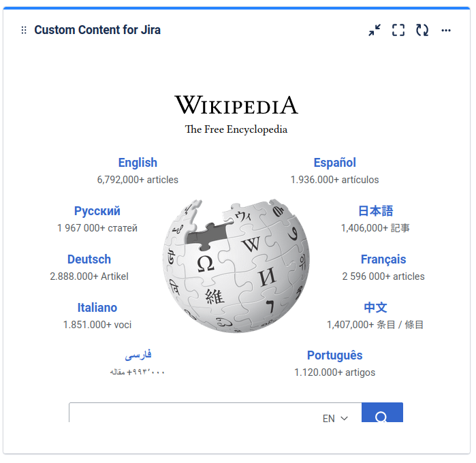Click the blue search magnifier button
476x463 pixels.
tap(381, 415)
